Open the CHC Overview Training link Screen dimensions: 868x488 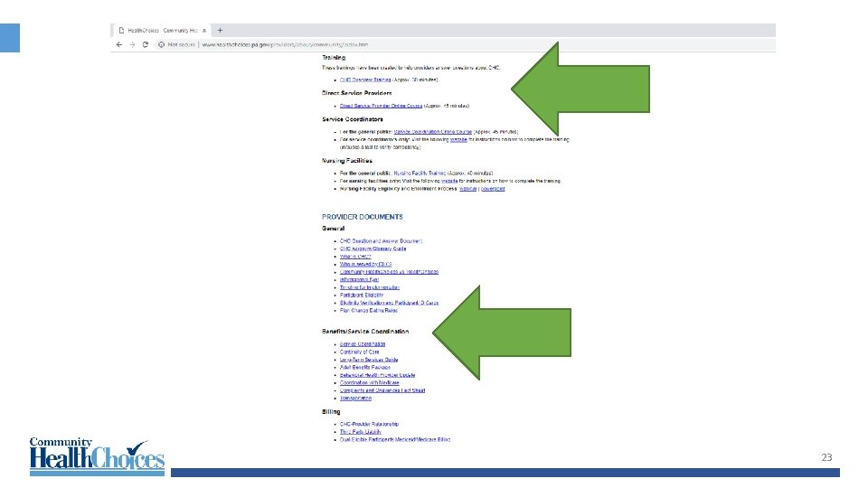click(x=365, y=80)
